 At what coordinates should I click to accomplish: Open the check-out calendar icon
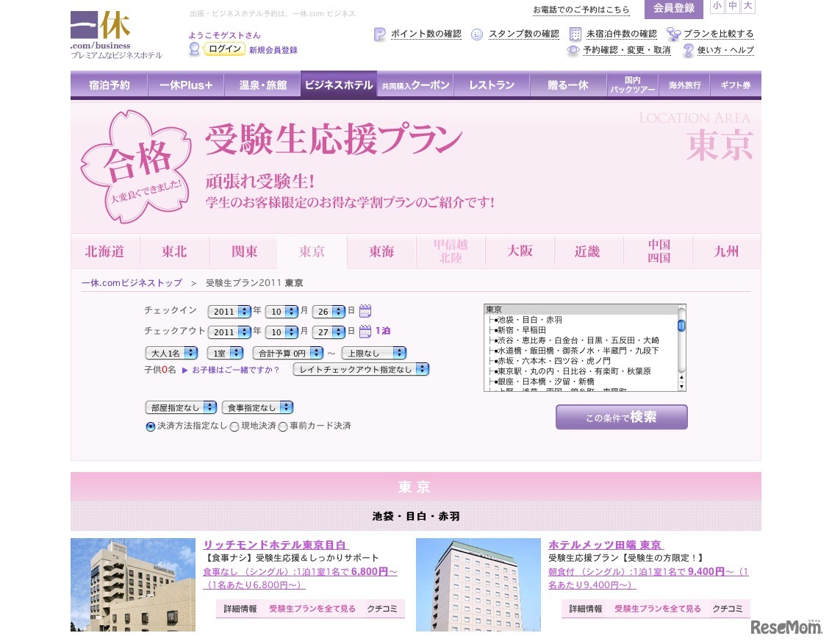click(365, 332)
